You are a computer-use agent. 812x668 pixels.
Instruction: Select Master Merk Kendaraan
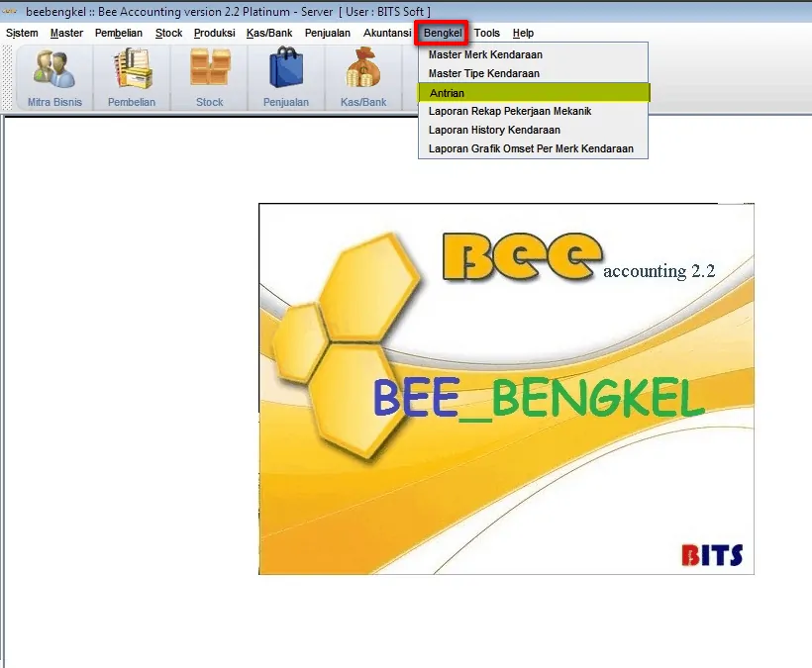click(533, 54)
